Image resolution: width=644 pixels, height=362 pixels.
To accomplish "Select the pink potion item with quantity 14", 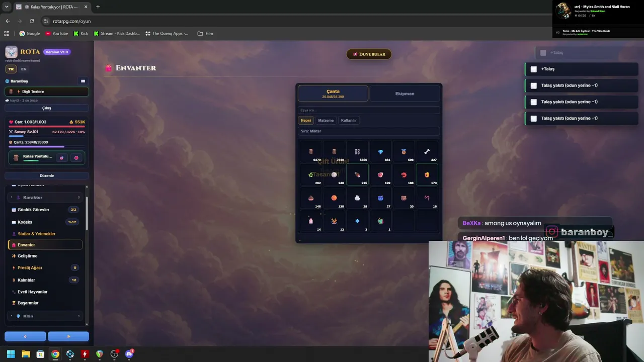I will (311, 221).
